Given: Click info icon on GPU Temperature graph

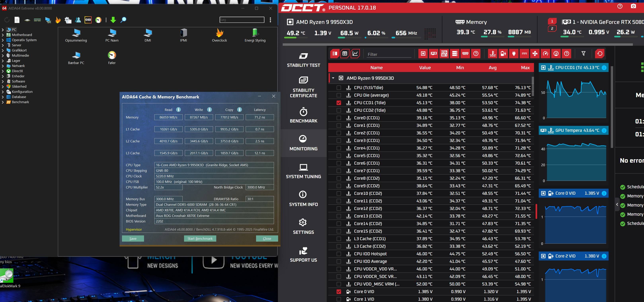Looking at the screenshot, I should click(x=604, y=130).
